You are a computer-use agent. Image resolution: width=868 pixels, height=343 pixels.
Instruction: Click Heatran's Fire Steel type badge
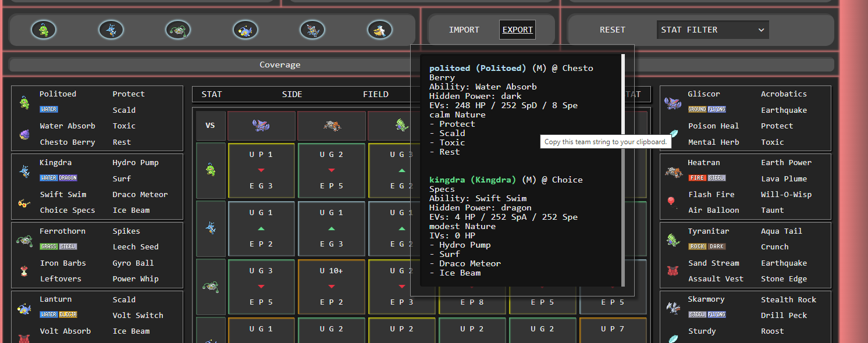707,178
